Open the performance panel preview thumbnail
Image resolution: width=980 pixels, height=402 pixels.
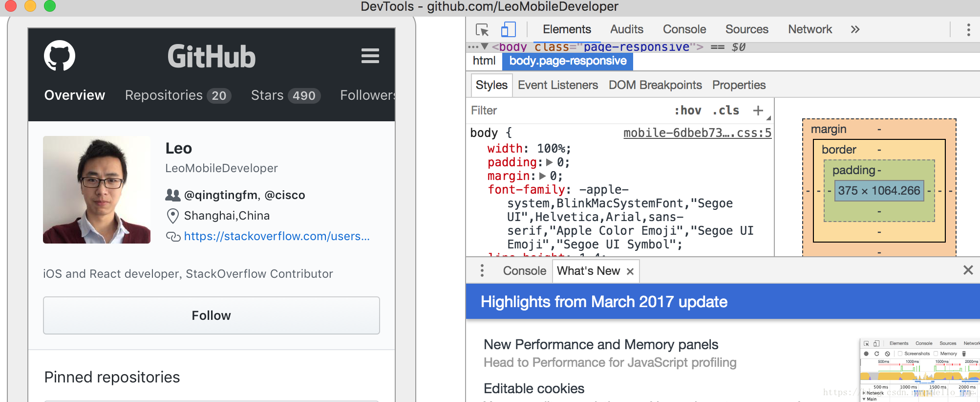click(919, 370)
